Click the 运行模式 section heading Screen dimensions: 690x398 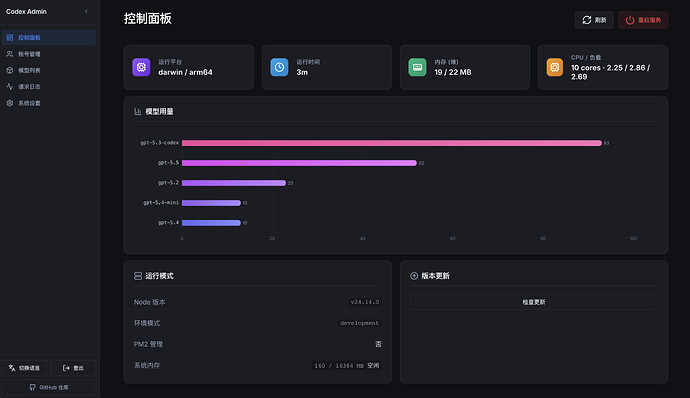[159, 276]
